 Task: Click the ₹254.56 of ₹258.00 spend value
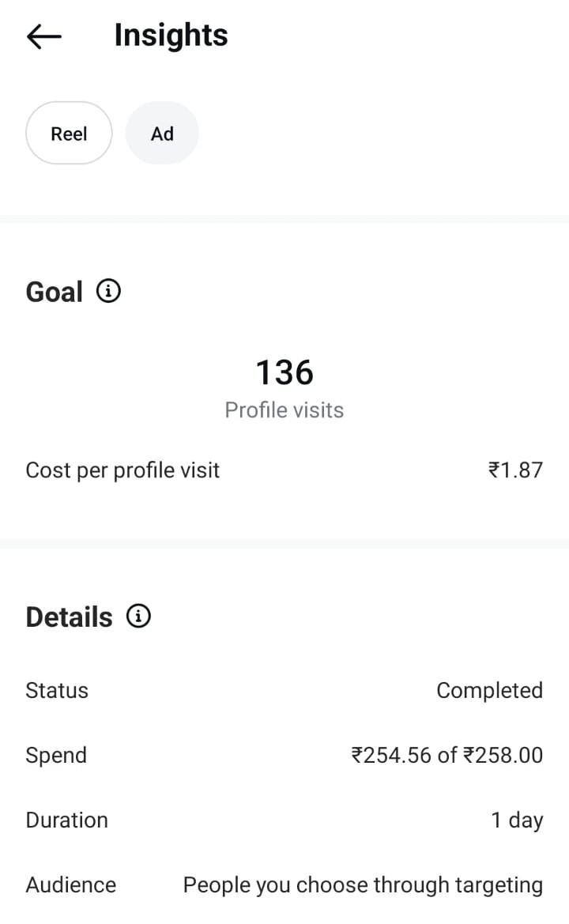coord(447,755)
